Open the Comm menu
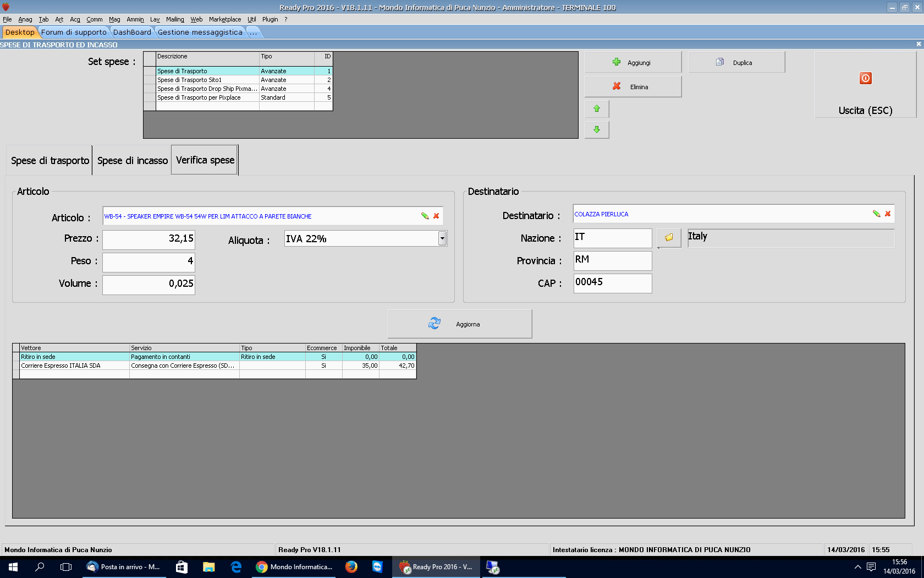Screen dimensions: 924x578 [95, 19]
